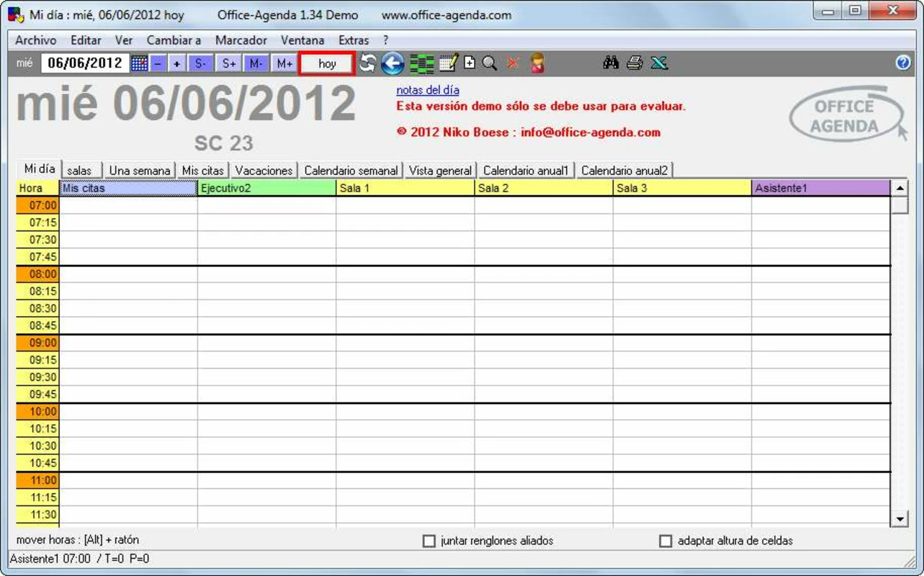
Task: Open the Extras menu
Action: click(354, 40)
